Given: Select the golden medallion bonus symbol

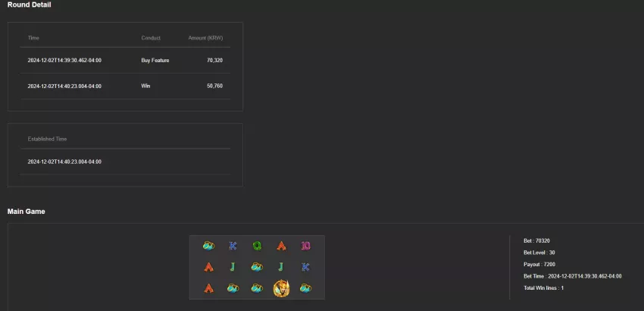Looking at the screenshot, I should [x=281, y=288].
